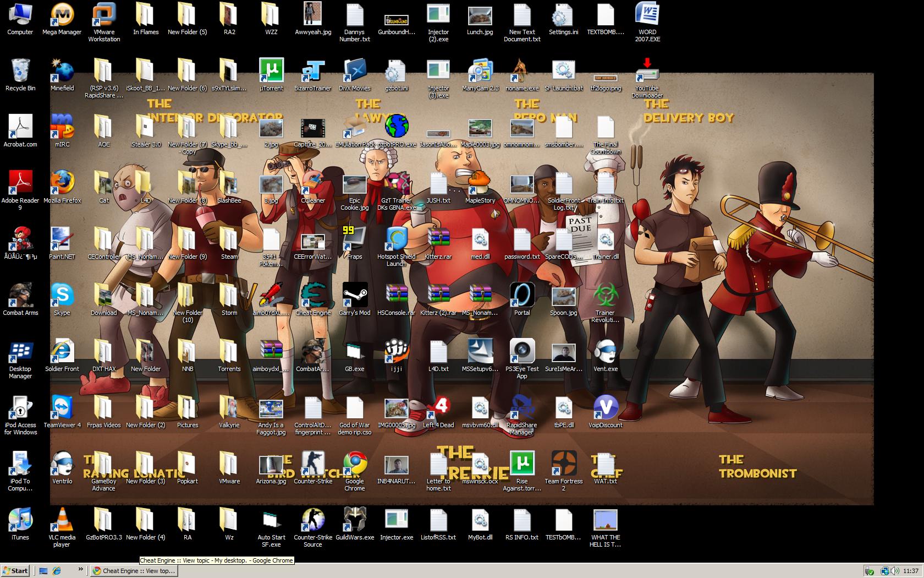Screen dimensions: 924x578
Task: Select Garry's Mod icon
Action: click(x=355, y=300)
